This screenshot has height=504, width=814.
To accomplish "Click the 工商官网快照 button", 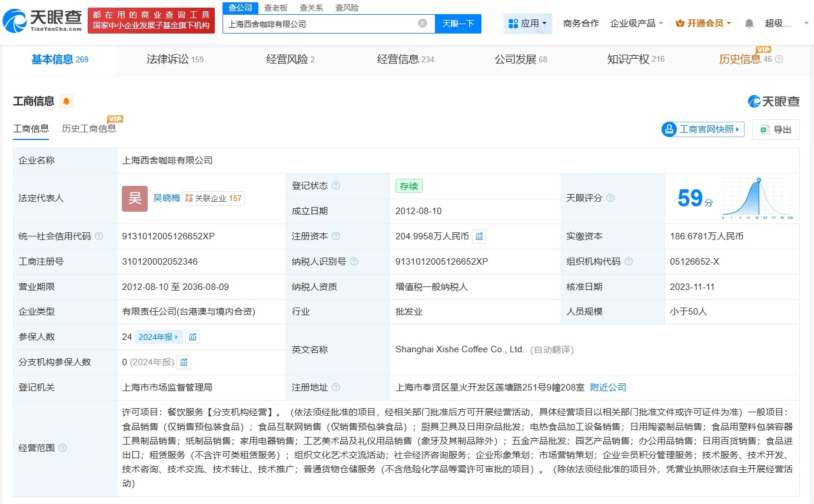I will click(x=702, y=129).
